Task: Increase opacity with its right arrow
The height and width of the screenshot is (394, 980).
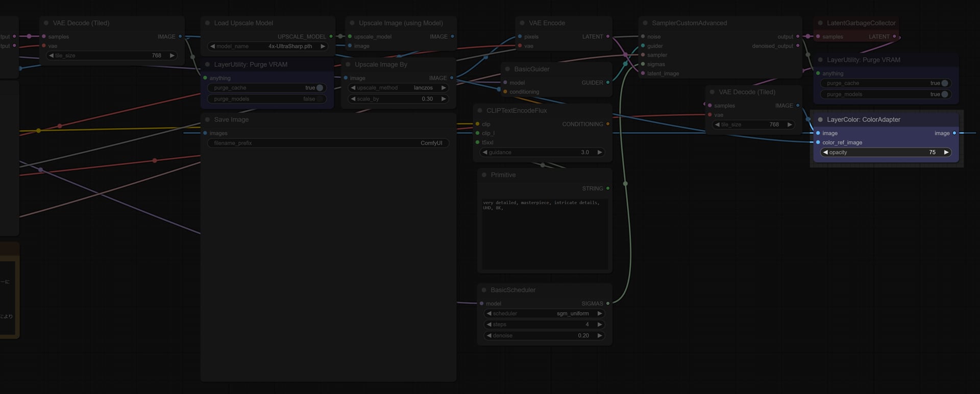Action: pos(946,152)
